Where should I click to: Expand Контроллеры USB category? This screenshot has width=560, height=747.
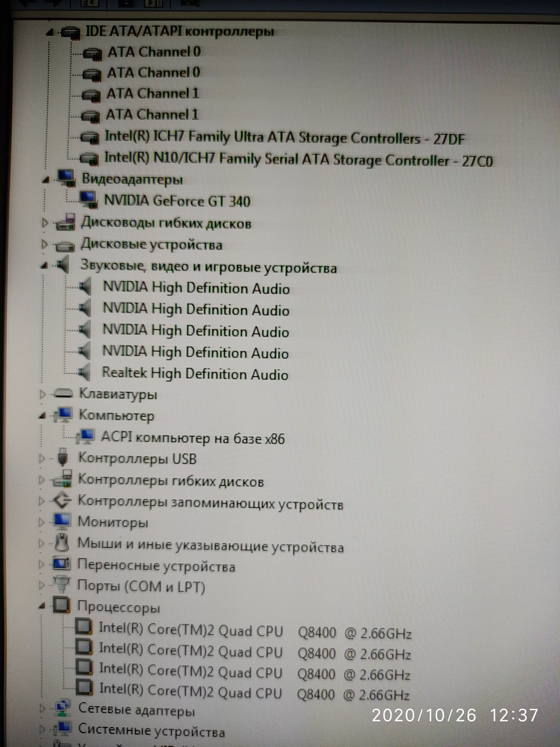coord(42,458)
